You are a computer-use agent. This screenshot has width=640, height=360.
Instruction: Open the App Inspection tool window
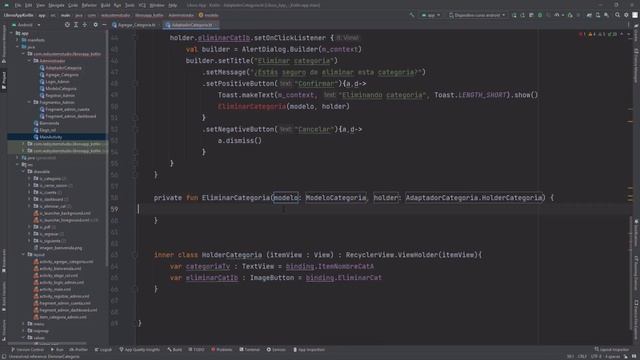(x=309, y=350)
